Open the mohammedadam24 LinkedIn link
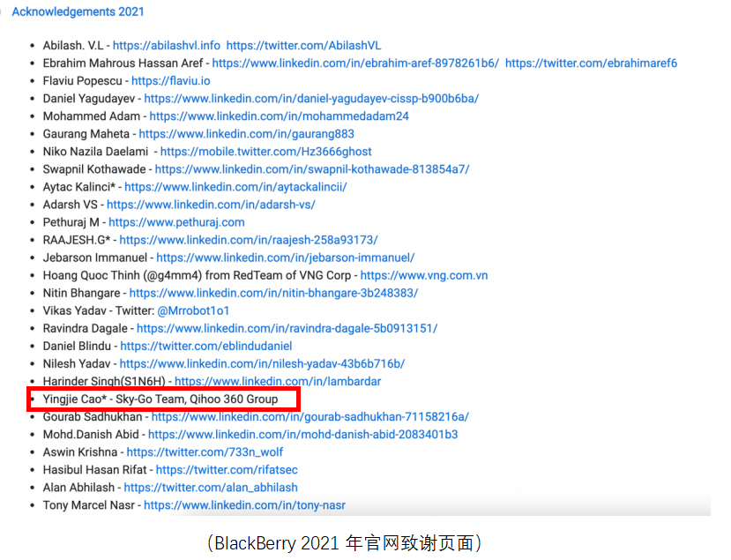 (279, 116)
